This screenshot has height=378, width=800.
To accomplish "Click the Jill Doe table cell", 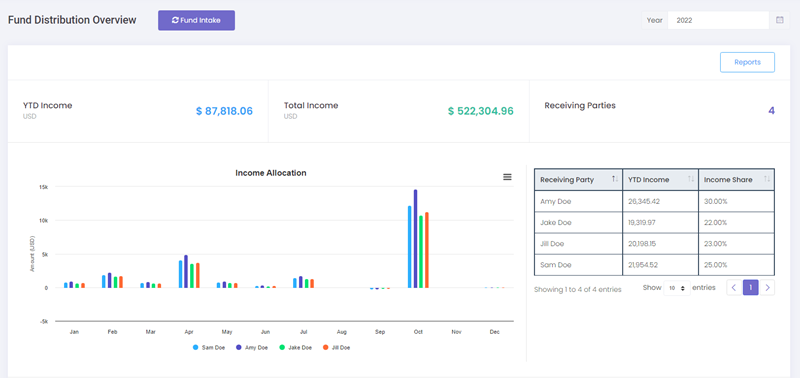I will [578, 244].
